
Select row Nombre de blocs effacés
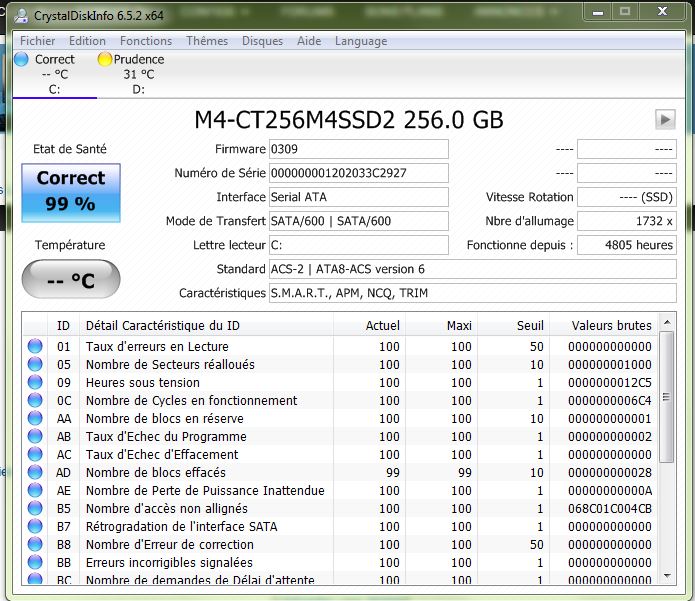(x=340, y=472)
